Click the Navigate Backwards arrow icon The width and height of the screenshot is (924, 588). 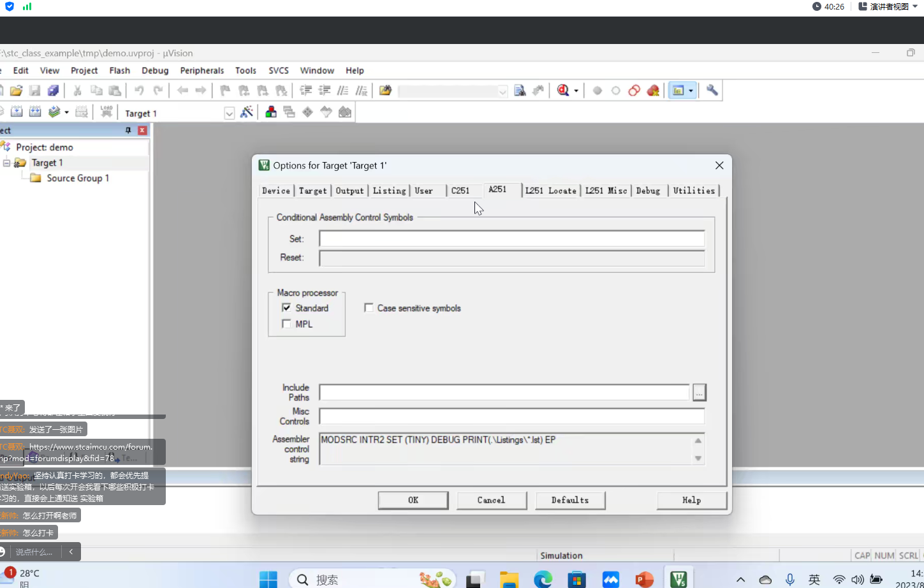coord(182,91)
